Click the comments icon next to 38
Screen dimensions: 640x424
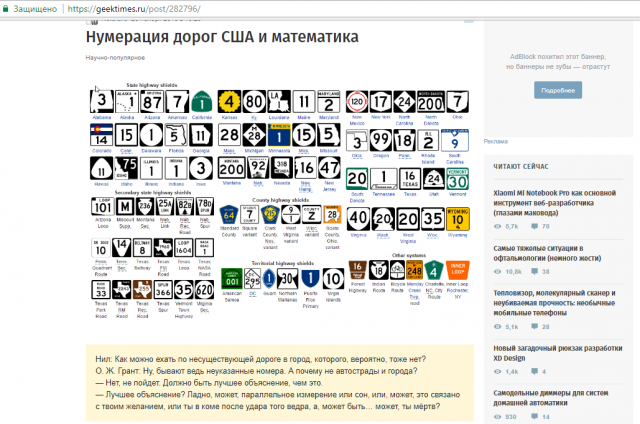coord(534,271)
